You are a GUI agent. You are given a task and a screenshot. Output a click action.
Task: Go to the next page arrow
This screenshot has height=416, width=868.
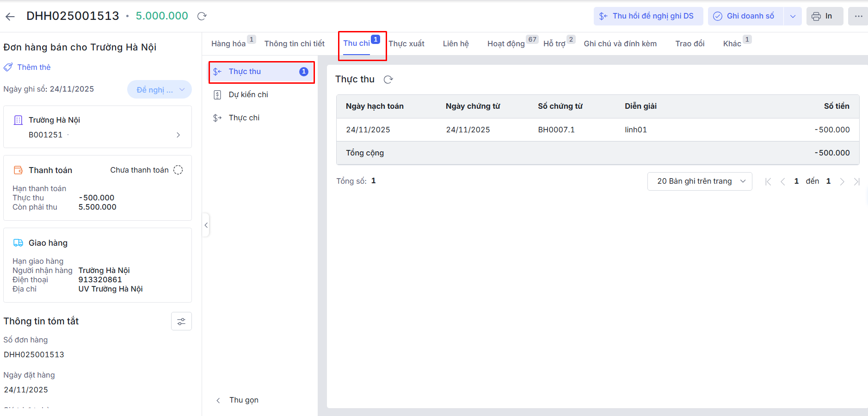point(842,181)
